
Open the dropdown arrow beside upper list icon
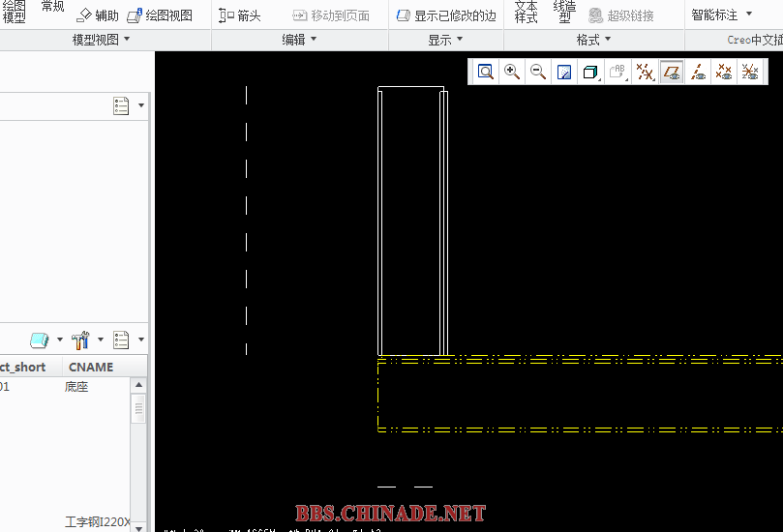[x=141, y=105]
